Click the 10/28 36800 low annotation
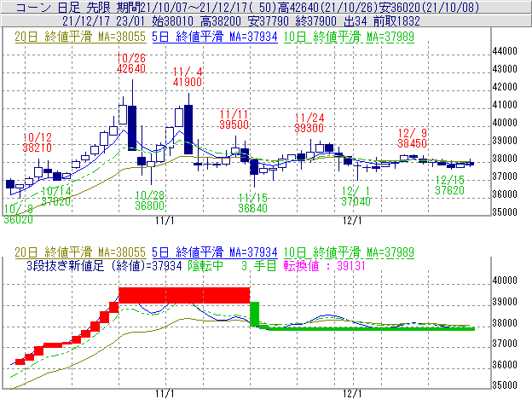Image resolution: width=532 pixels, height=405 pixels. (150, 200)
